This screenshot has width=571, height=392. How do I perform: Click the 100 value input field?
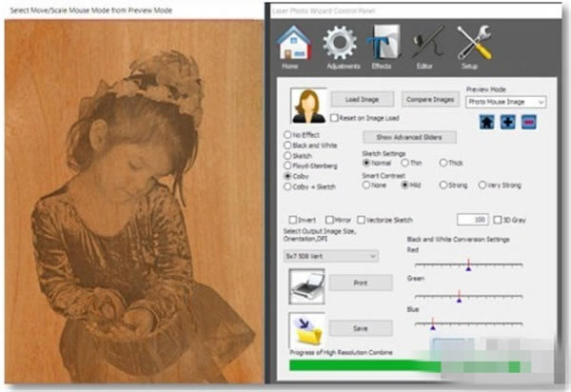coord(473,220)
